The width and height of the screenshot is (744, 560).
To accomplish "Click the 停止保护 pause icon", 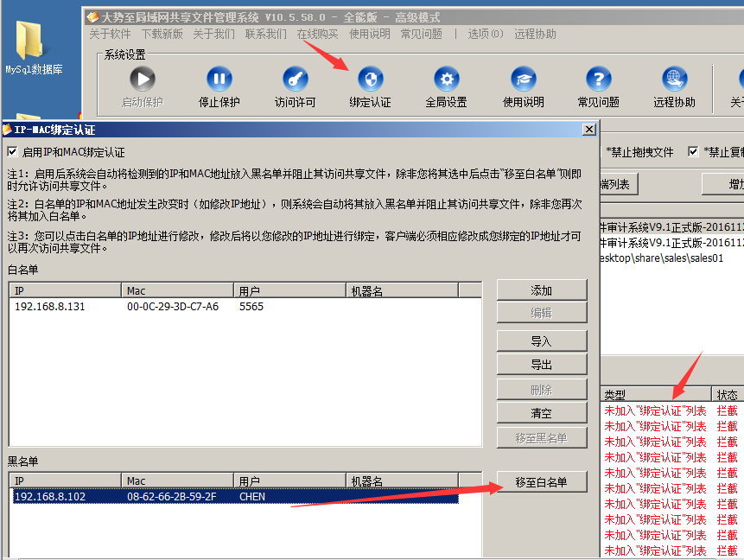I will point(219,80).
